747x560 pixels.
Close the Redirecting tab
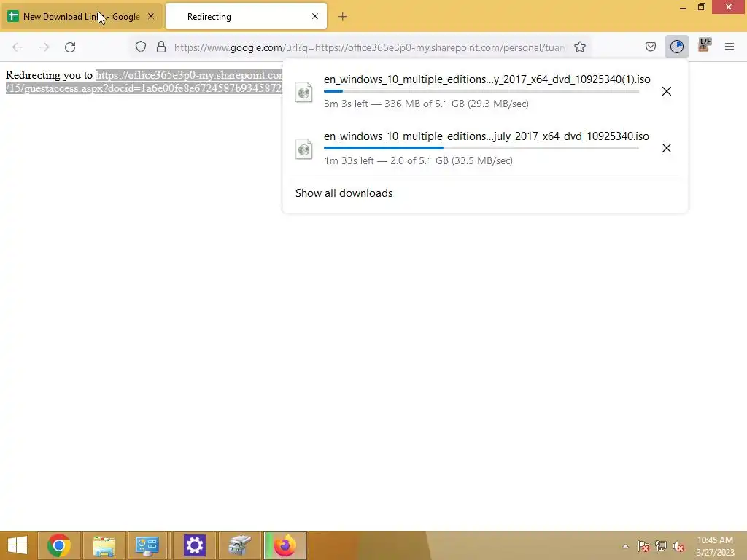tap(315, 16)
